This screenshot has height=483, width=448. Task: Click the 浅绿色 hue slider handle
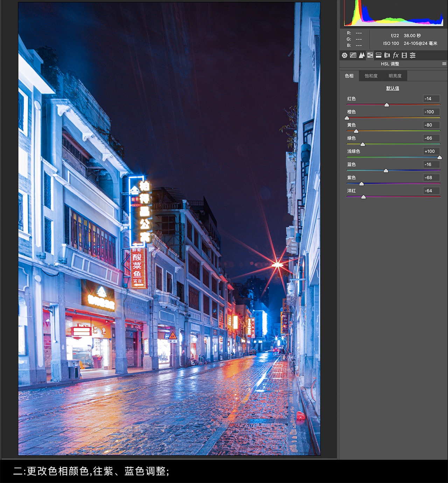pyautogui.click(x=440, y=157)
